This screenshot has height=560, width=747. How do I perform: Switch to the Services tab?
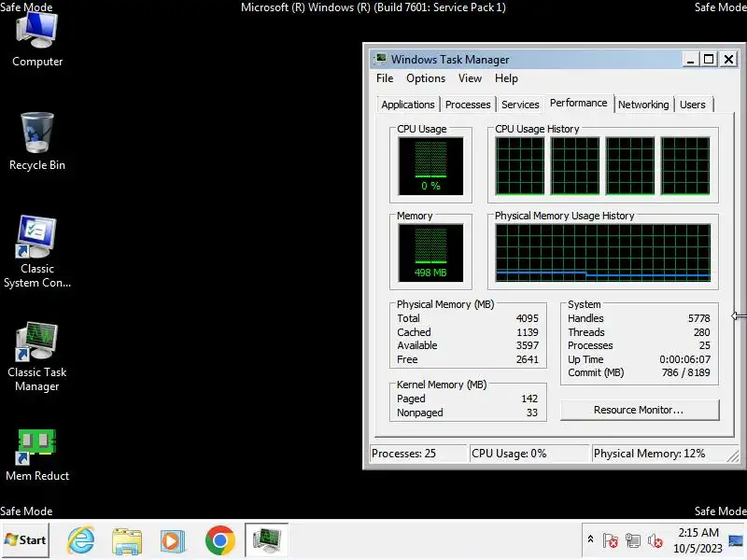(520, 105)
